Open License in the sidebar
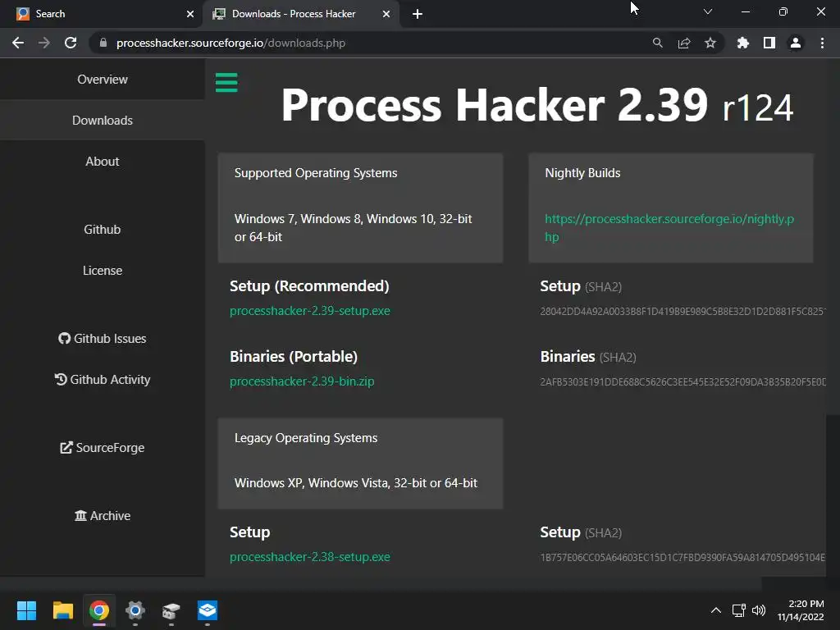 coord(103,271)
